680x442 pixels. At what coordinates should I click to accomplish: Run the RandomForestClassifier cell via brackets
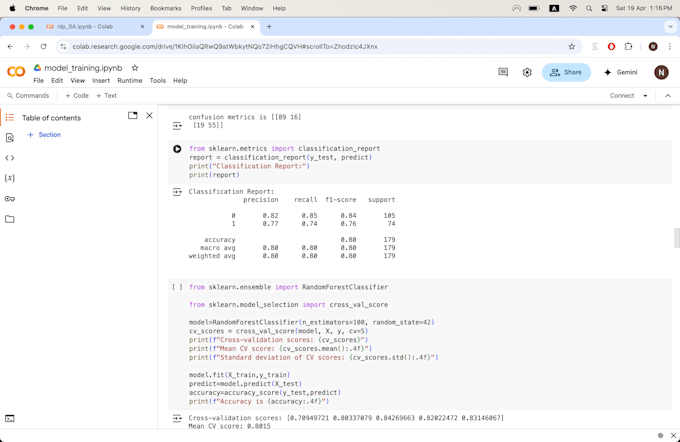pyautogui.click(x=177, y=287)
